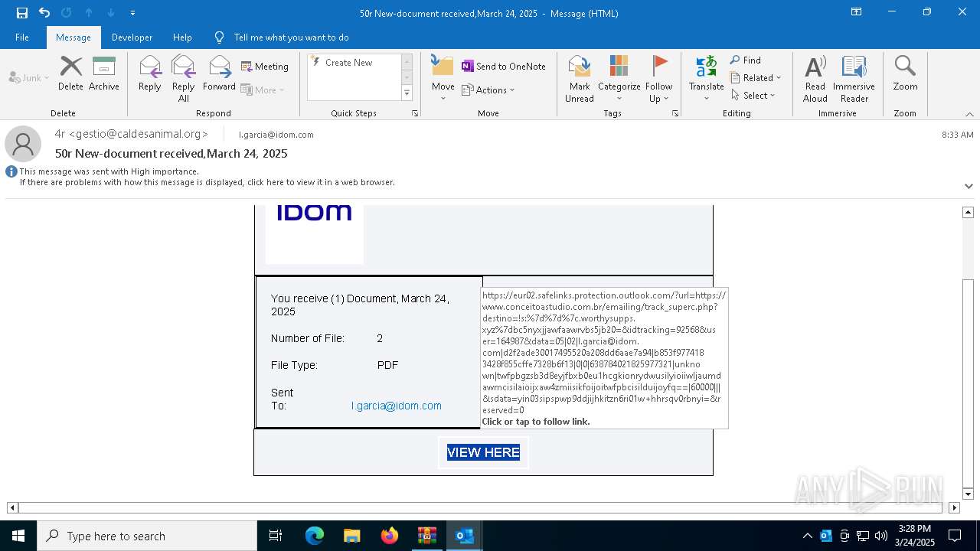980x551 pixels.
Task: Open WinRAR from the taskbar
Action: pos(426,536)
